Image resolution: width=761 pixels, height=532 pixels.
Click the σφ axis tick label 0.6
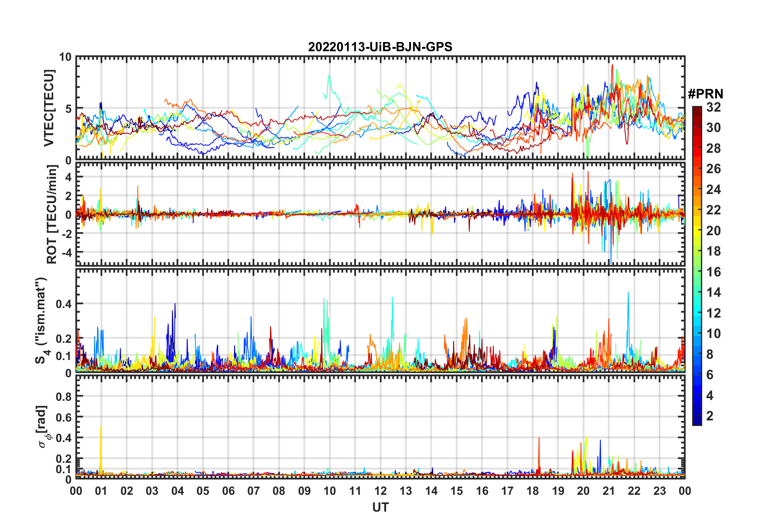coord(64,418)
